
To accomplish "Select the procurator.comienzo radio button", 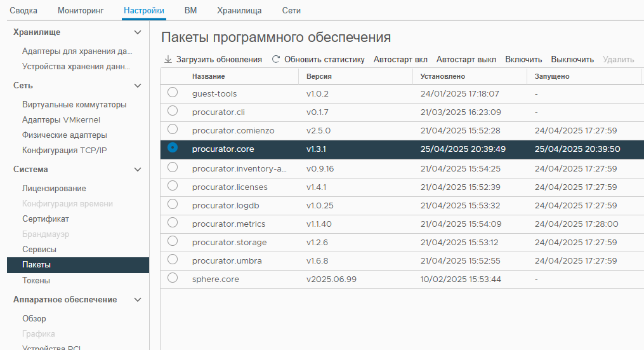I will [173, 129].
